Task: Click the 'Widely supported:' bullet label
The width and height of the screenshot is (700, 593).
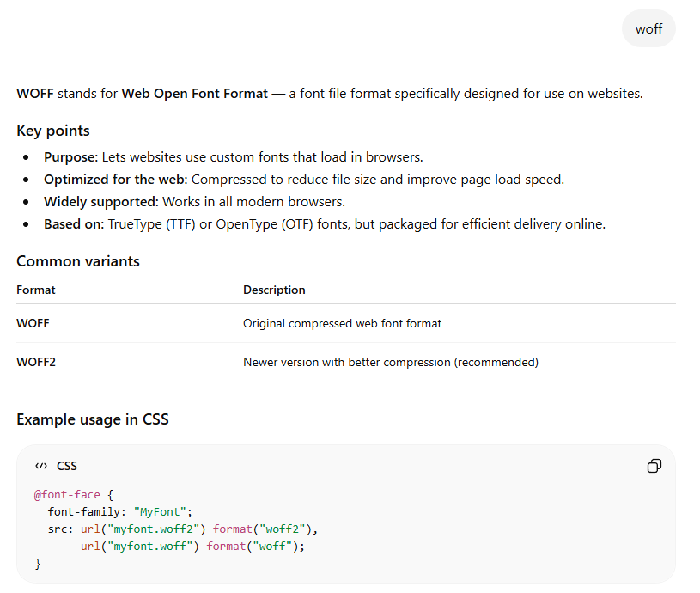Action: click(100, 202)
